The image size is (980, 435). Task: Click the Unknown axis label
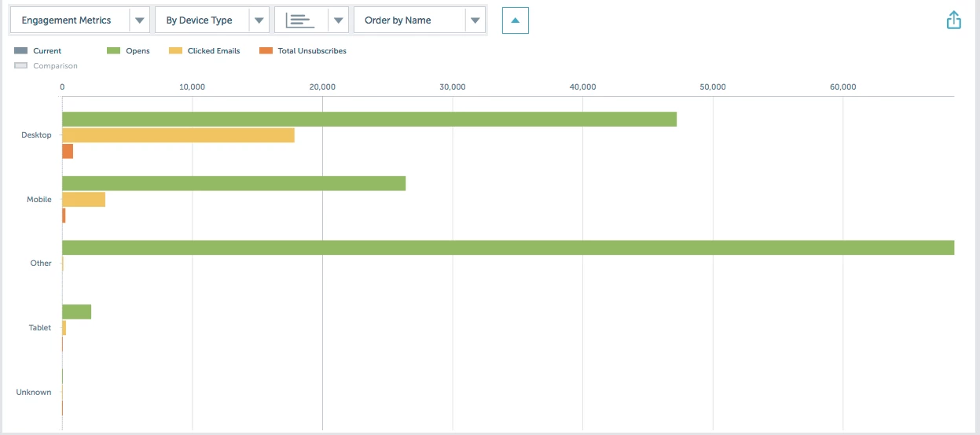34,393
